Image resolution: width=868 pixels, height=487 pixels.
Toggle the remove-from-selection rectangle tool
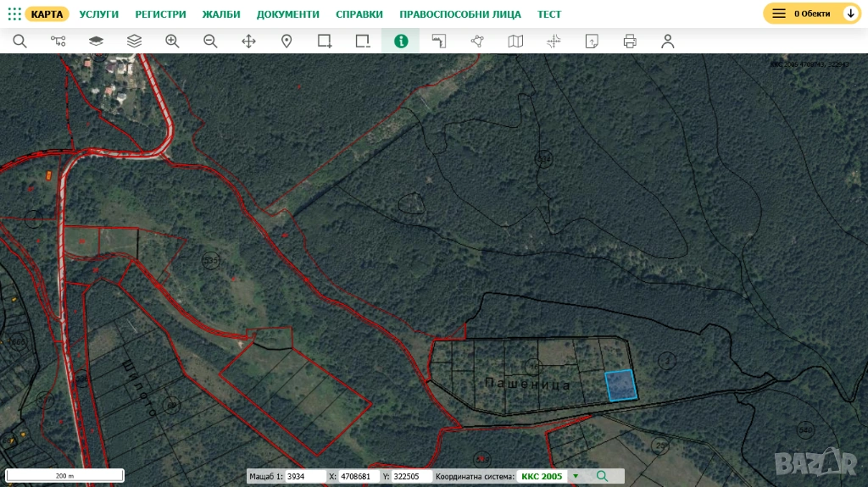point(363,41)
